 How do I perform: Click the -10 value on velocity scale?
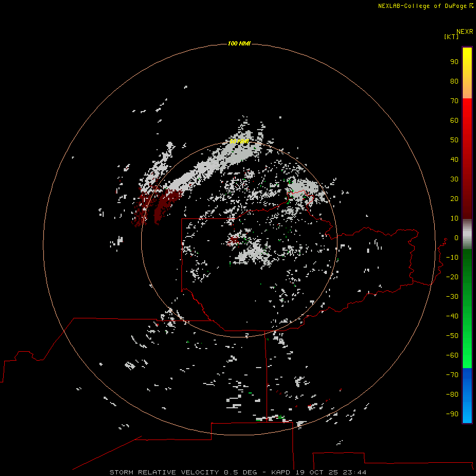(452, 258)
